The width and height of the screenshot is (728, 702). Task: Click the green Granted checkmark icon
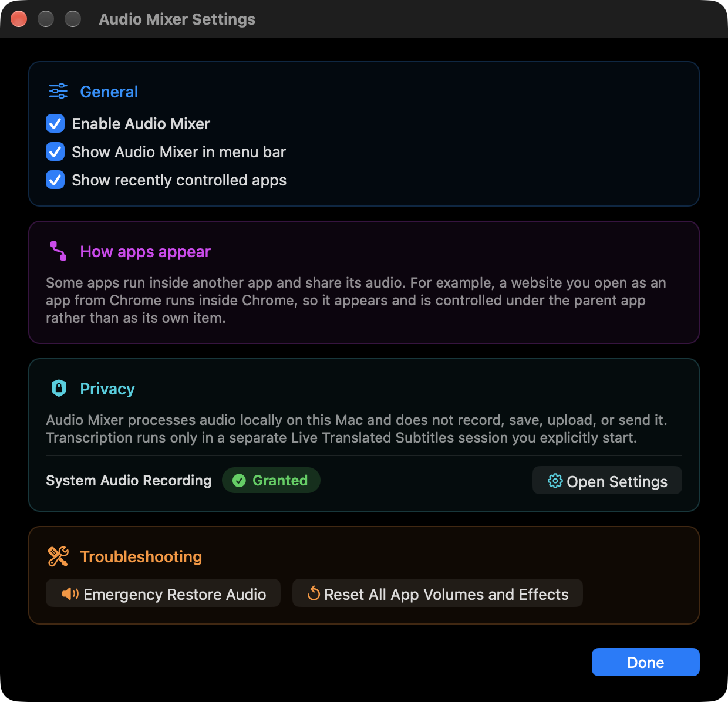240,481
